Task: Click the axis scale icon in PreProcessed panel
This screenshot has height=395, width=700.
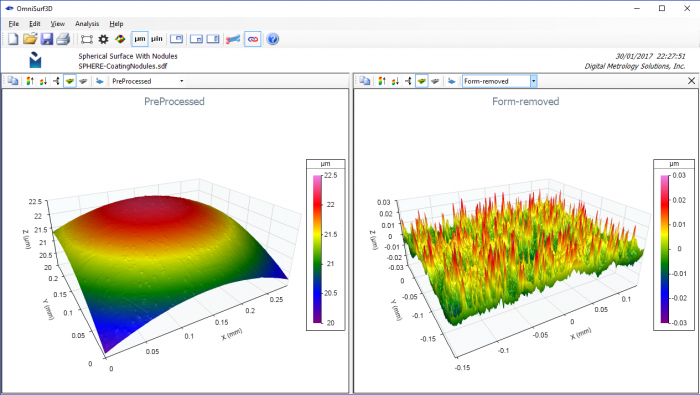Action: click(56, 81)
